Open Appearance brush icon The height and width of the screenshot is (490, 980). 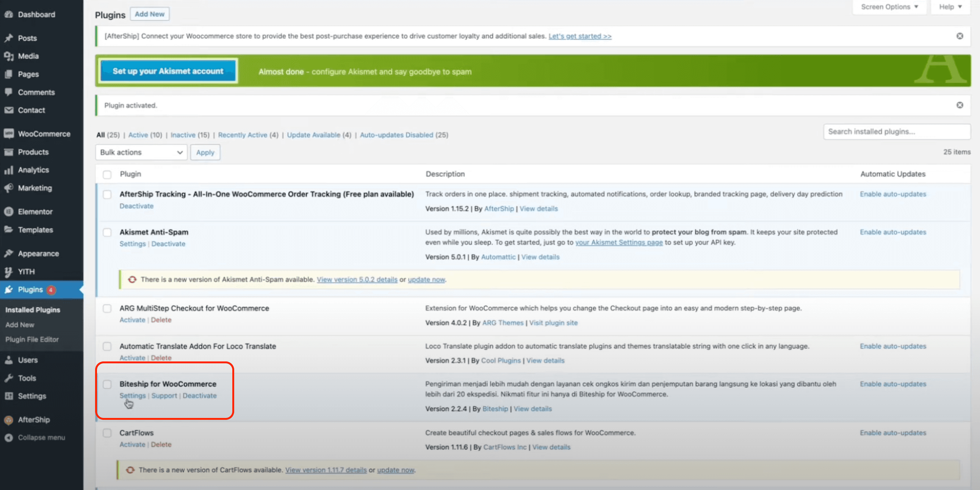pyautogui.click(x=9, y=253)
